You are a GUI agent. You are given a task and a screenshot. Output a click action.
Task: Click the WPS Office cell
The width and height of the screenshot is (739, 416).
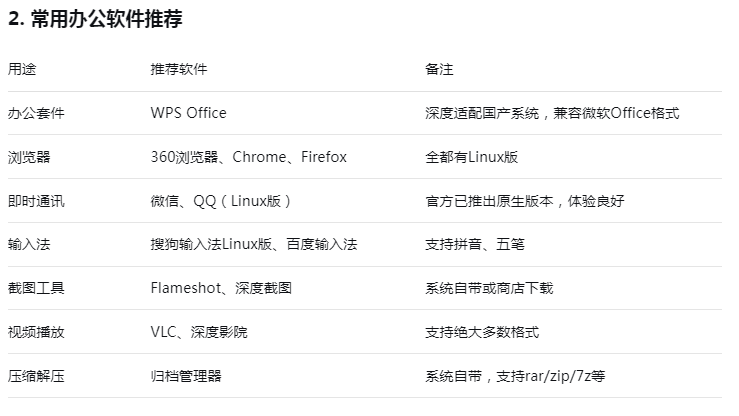coord(189,113)
